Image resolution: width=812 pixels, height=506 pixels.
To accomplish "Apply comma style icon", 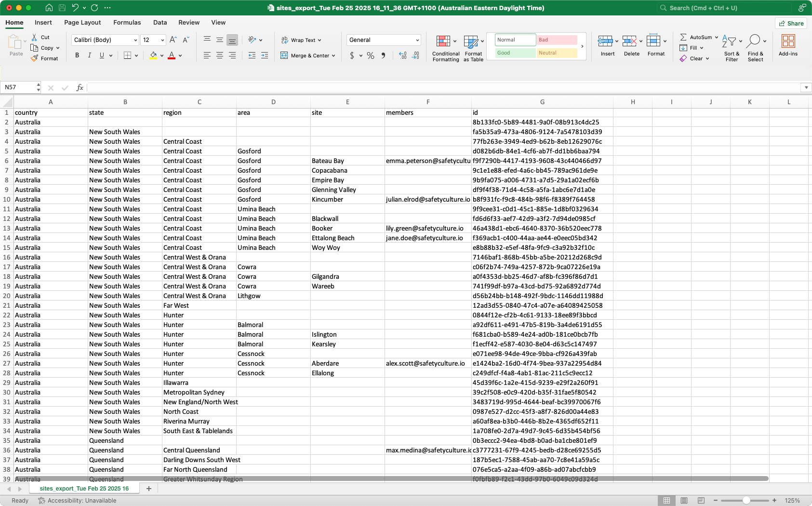I will [x=383, y=55].
